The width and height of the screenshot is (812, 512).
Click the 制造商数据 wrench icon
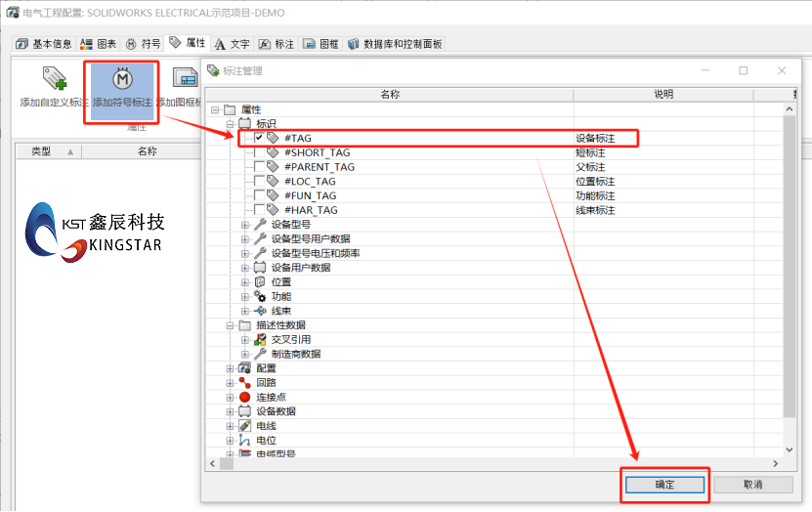pyautogui.click(x=260, y=354)
